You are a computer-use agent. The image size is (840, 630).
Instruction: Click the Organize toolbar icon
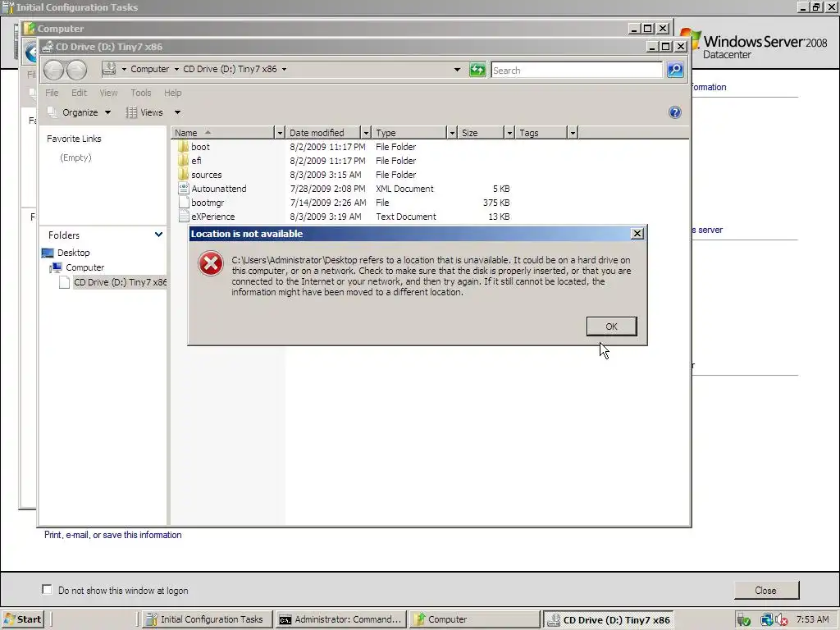pyautogui.click(x=52, y=112)
